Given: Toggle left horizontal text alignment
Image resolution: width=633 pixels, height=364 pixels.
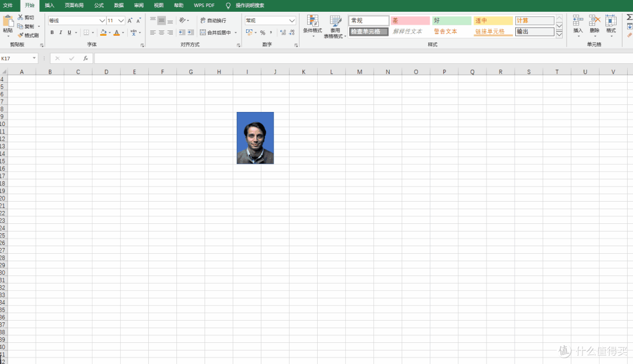Looking at the screenshot, I should point(152,32).
